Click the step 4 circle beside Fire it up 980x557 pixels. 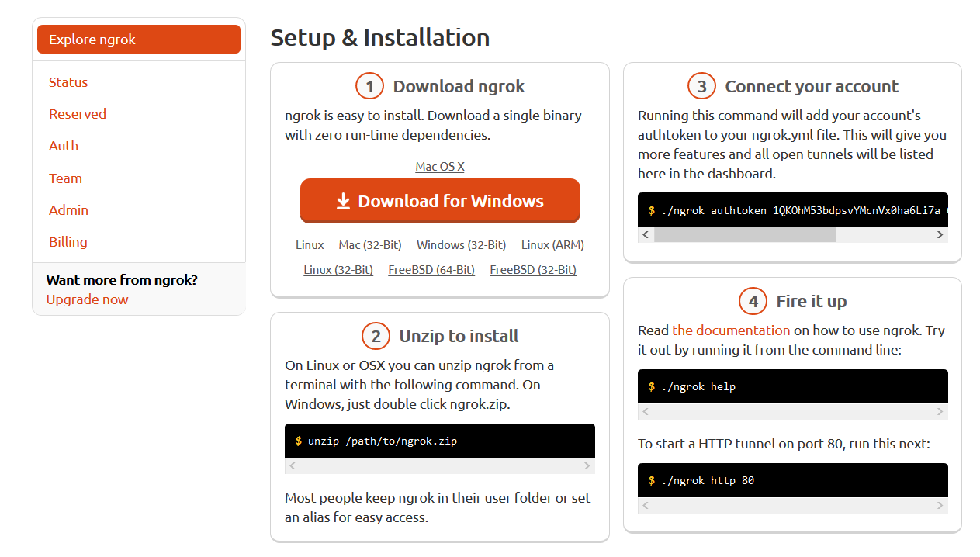(753, 301)
